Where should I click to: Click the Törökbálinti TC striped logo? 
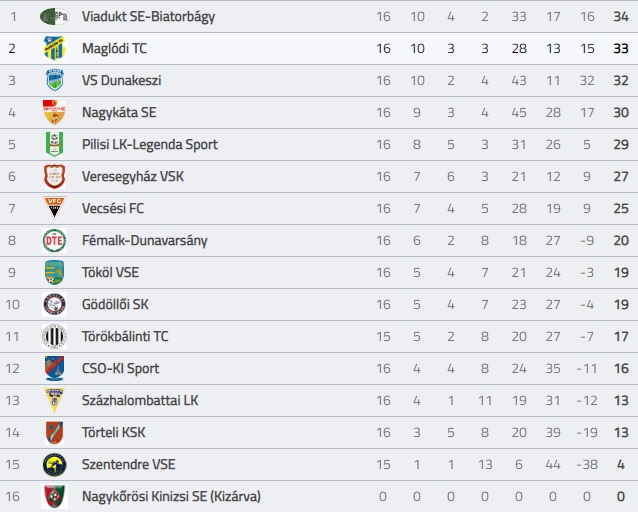55,336
